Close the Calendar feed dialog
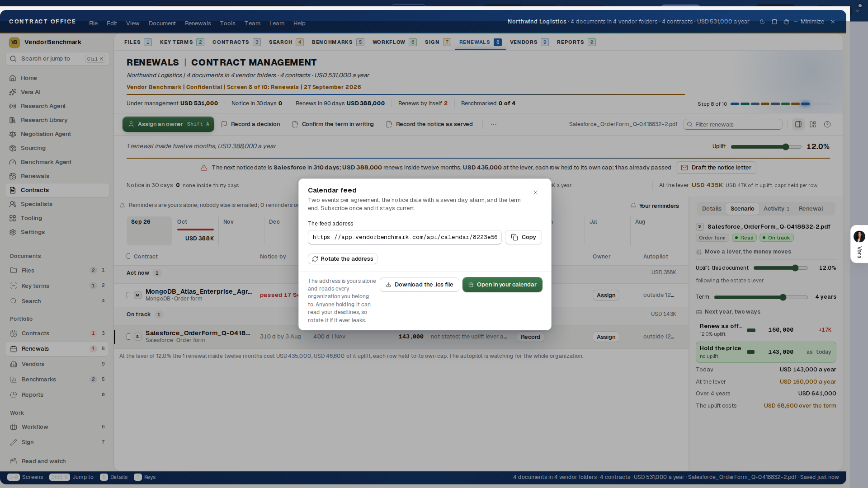Screen dimensions: 868x488 [536, 192]
